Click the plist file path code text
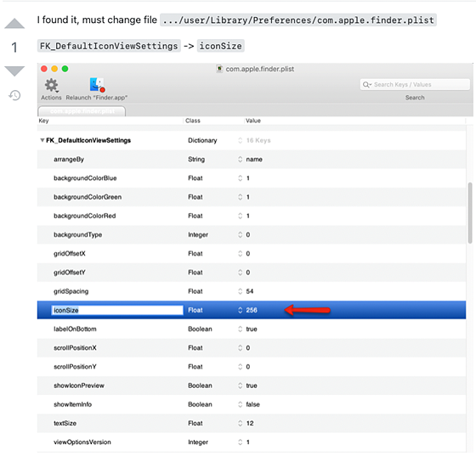 point(298,20)
